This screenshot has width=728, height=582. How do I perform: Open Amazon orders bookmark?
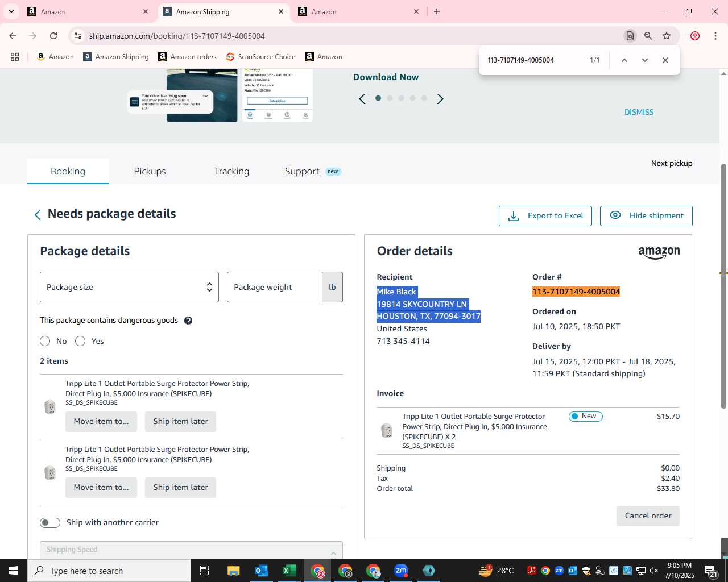[x=187, y=57]
